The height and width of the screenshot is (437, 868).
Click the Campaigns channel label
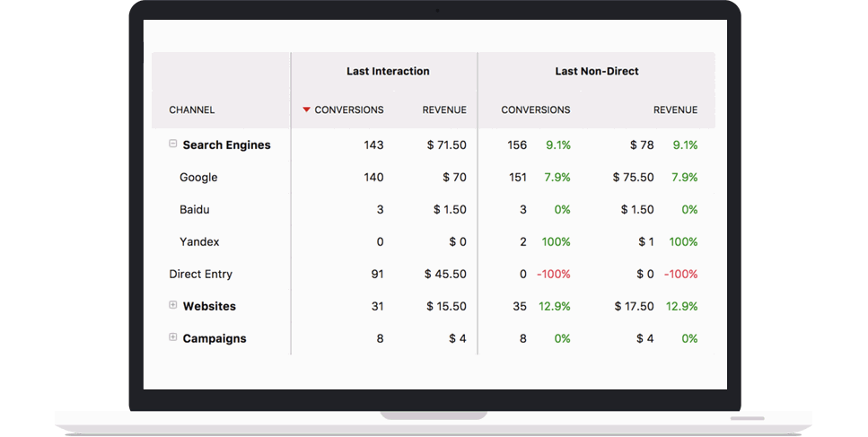214,338
